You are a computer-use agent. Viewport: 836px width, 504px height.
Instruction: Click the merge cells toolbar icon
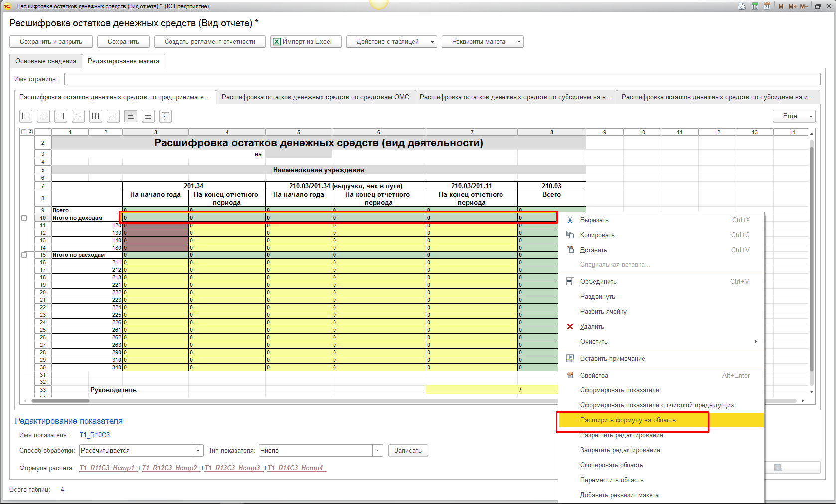click(166, 116)
